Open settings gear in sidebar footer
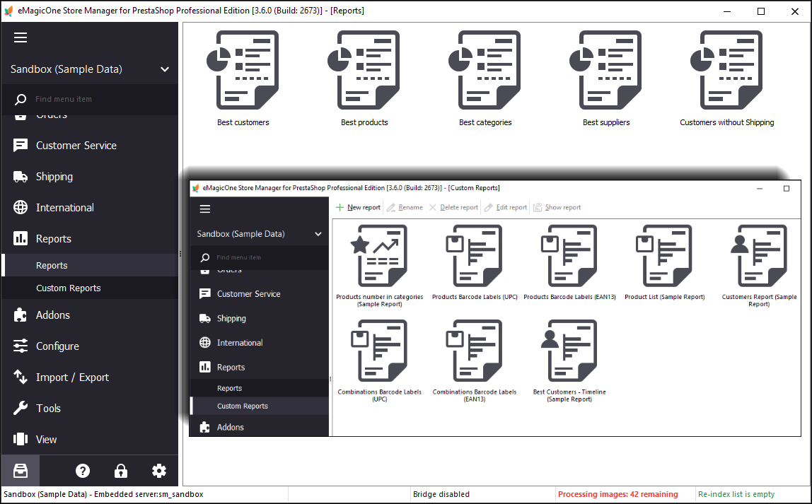 pos(159,471)
